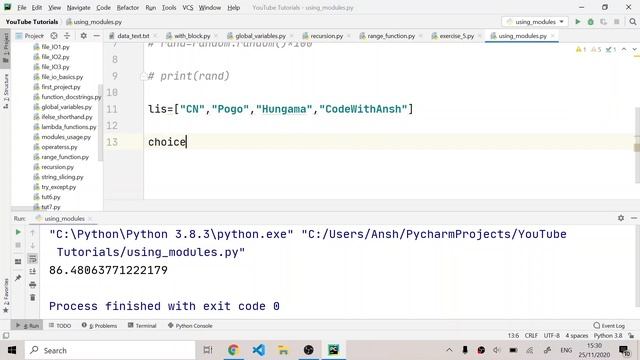Switch to the recursion.py editor tab
640x360 pixels.
point(327,36)
